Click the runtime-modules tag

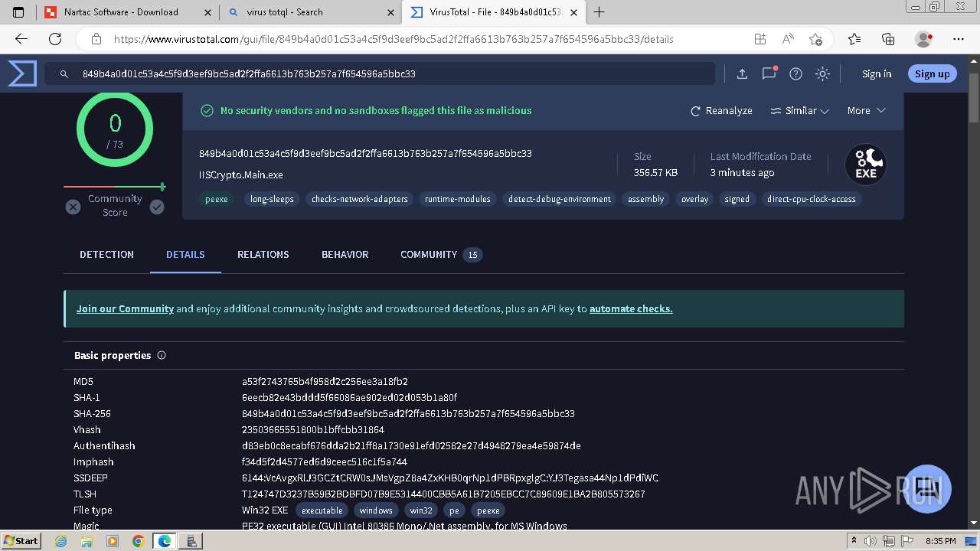458,199
